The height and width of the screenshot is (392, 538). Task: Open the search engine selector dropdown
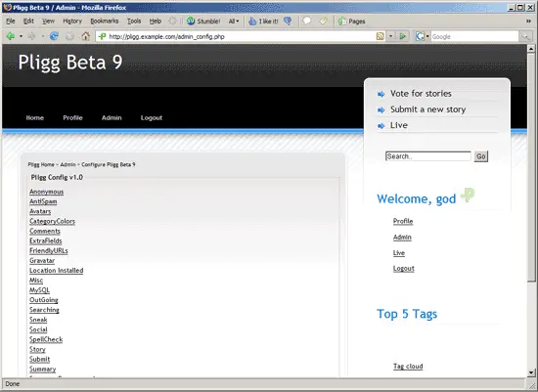point(423,36)
